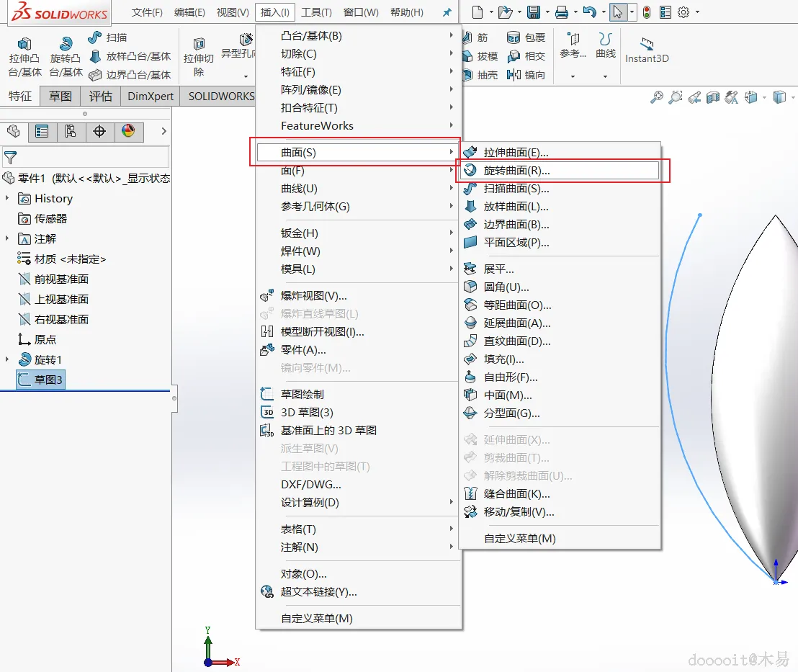Choose 扫描曲面(S) Swept Surface
Screen dimensions: 798x672
(x=560, y=189)
